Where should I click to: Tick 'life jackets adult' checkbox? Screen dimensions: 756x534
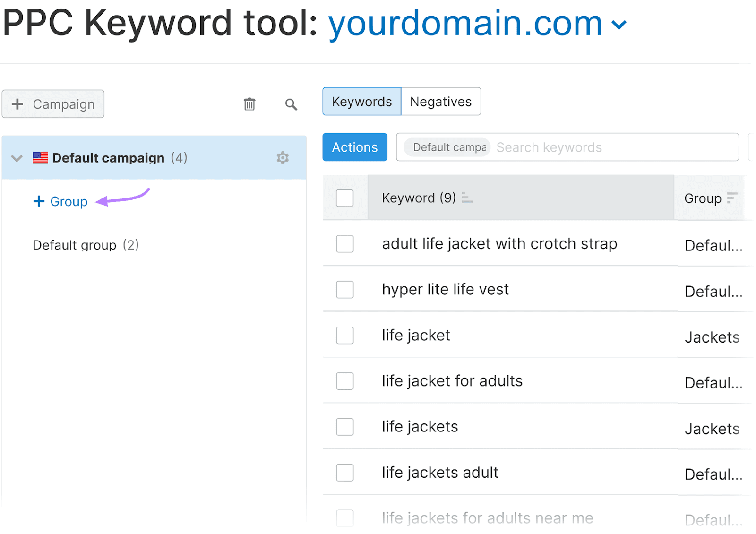(x=345, y=473)
